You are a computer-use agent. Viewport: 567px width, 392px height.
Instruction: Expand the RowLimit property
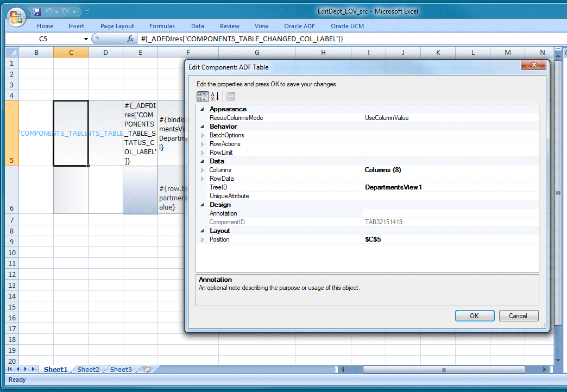pos(202,153)
